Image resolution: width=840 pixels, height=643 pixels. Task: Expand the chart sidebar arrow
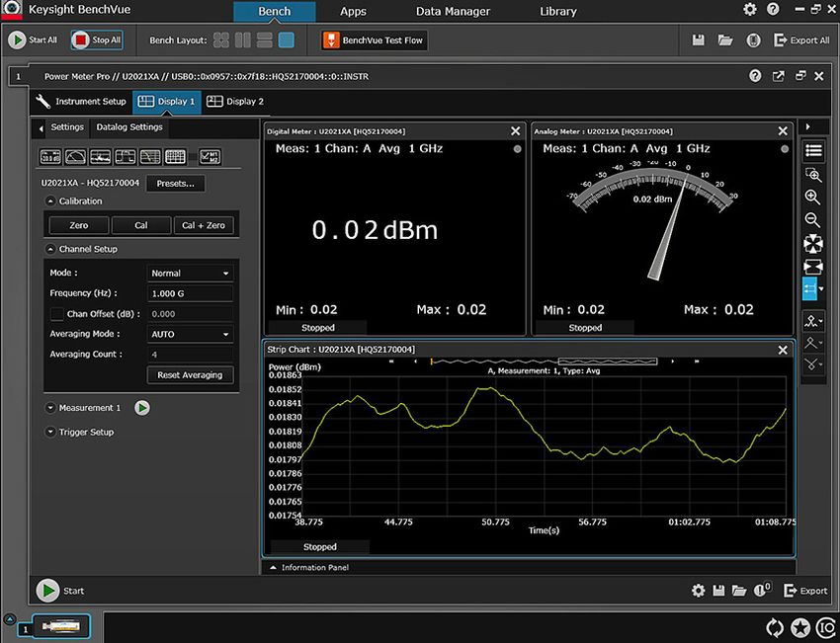pyautogui.click(x=807, y=126)
